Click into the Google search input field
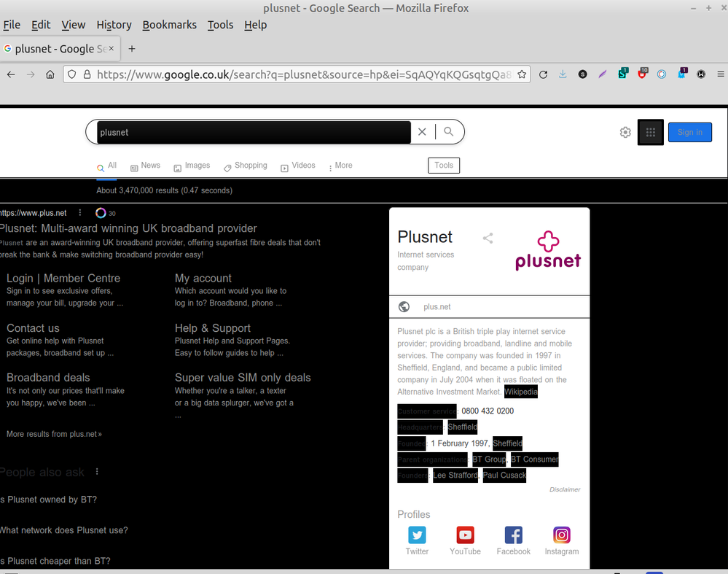Screen dimensions: 728x574 pos(254,132)
